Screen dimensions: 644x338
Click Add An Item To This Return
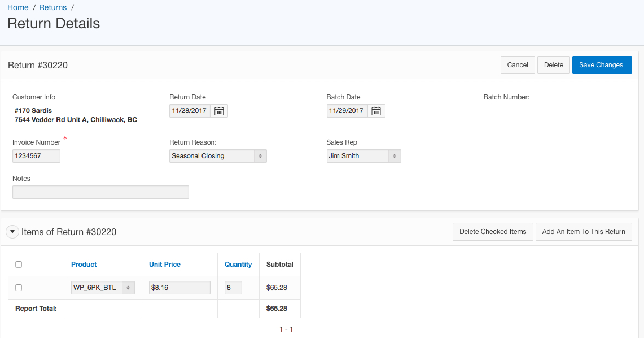(584, 232)
